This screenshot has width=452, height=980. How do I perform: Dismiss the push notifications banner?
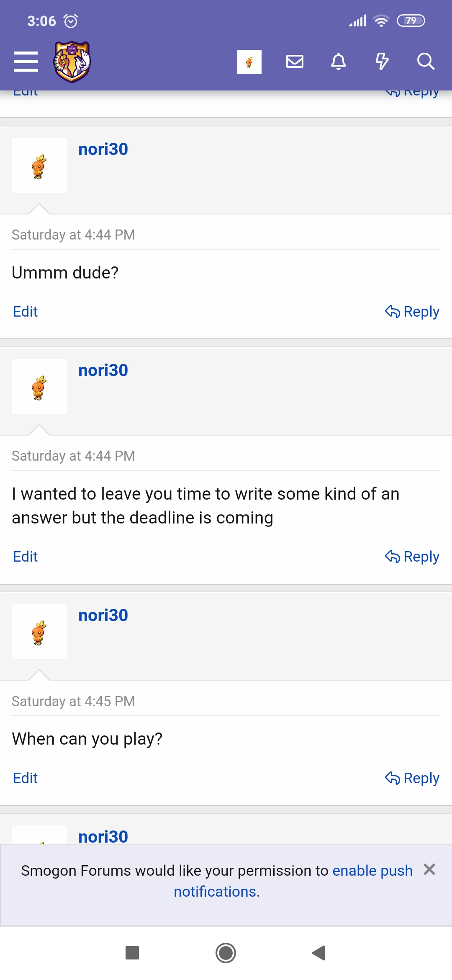click(429, 870)
